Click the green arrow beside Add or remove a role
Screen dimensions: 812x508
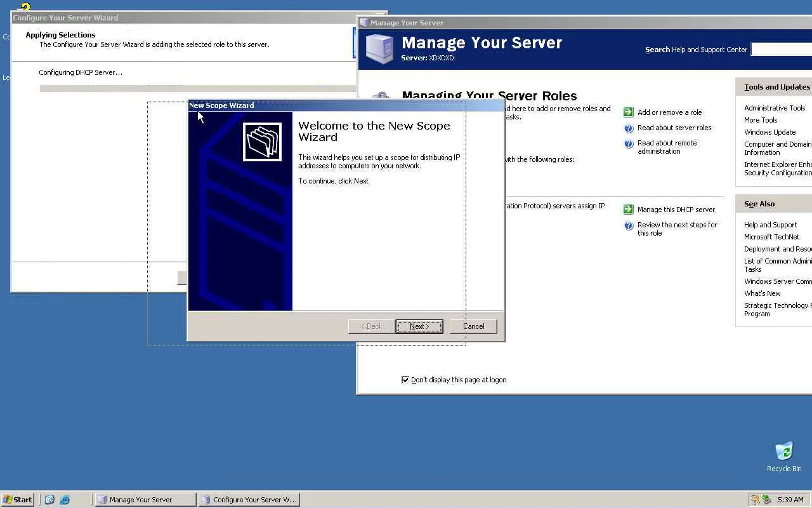(628, 112)
